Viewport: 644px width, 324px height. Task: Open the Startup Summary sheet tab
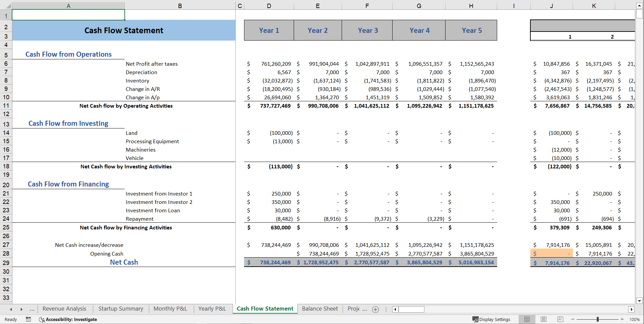(121, 309)
